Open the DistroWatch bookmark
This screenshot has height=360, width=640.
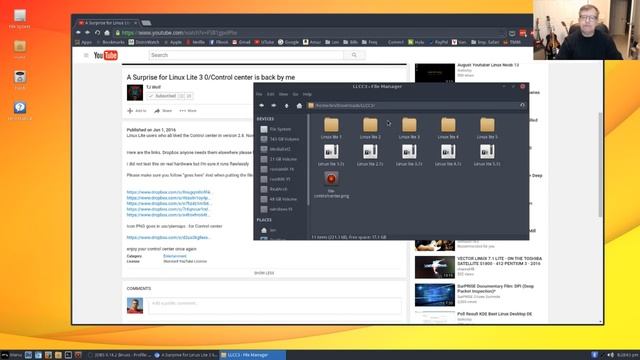click(144, 42)
